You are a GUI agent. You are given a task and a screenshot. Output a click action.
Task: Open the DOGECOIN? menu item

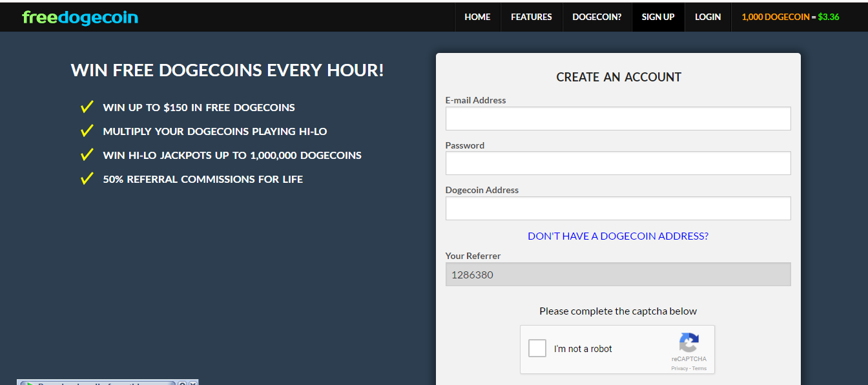tap(597, 17)
